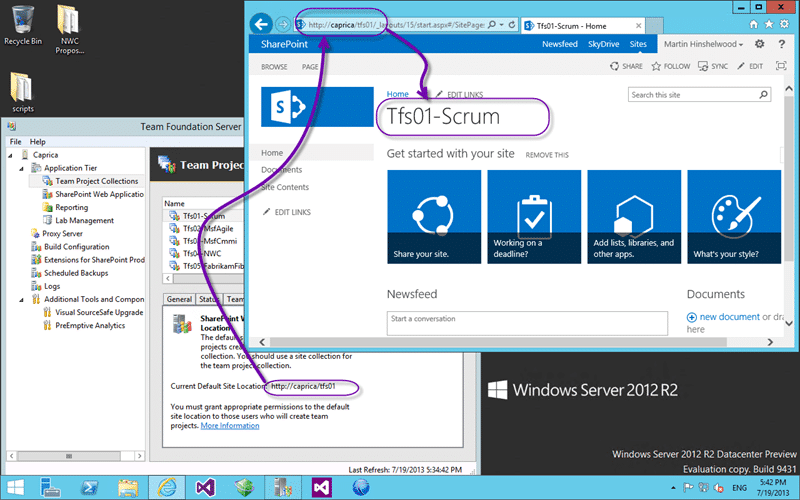The image size is (800, 500).
Task: Select Scheduled Backups tree node
Action: coord(70,273)
